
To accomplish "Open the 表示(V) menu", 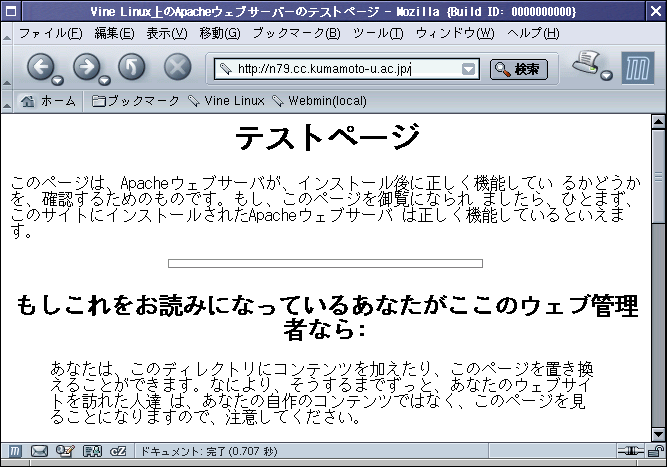I will pyautogui.click(x=167, y=33).
